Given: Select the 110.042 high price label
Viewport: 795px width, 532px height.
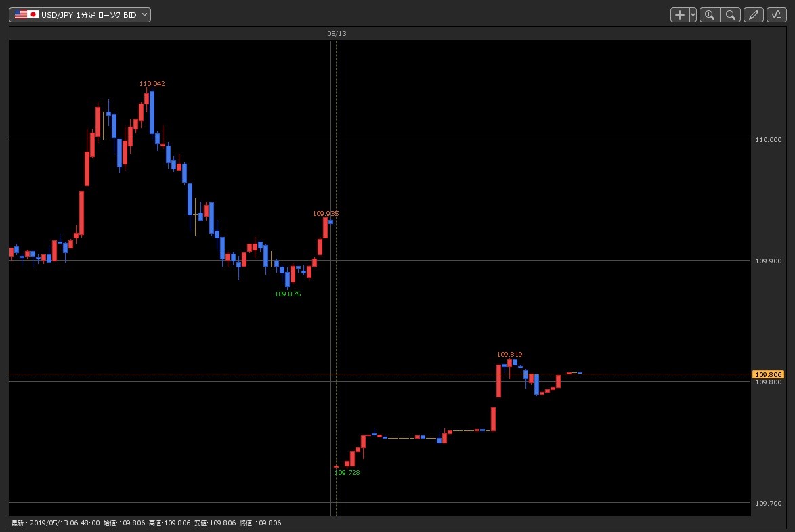Looking at the screenshot, I should pos(152,84).
